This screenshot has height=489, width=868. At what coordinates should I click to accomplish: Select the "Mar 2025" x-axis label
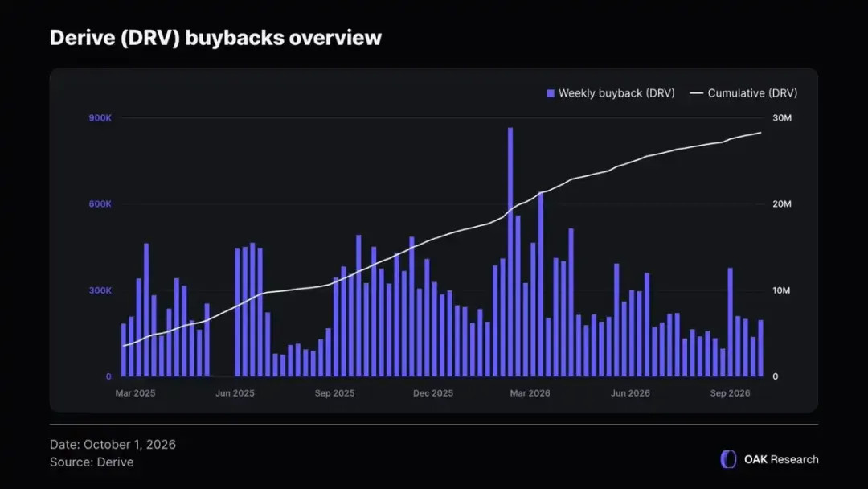click(136, 393)
